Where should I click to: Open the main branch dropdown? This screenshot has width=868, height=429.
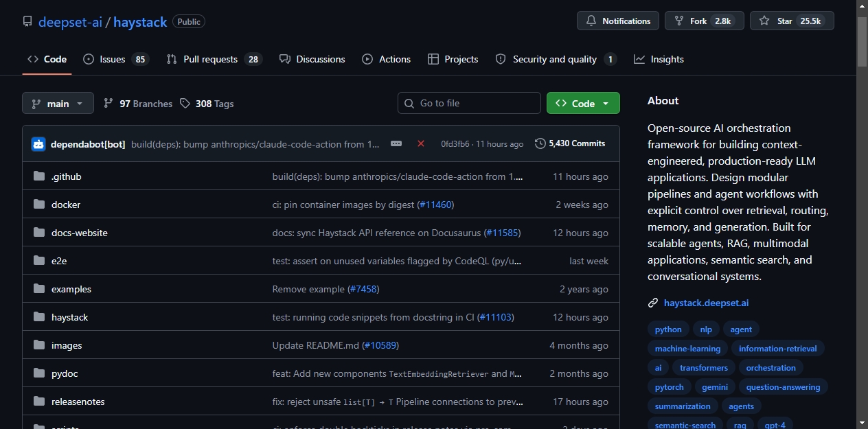point(58,104)
